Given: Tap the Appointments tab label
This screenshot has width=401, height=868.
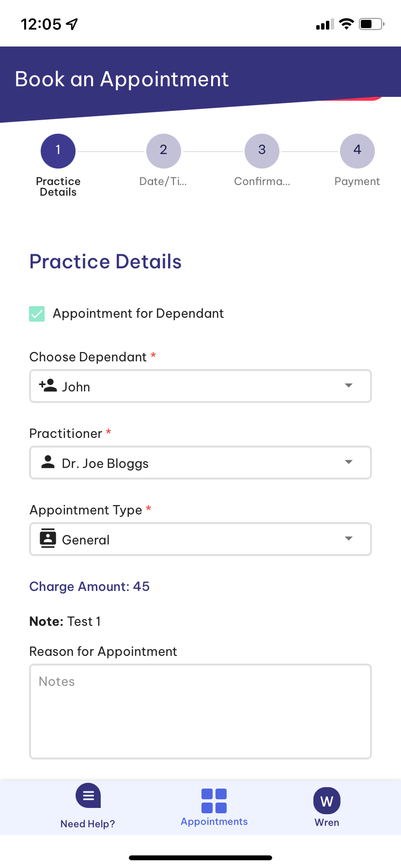Looking at the screenshot, I should (214, 822).
